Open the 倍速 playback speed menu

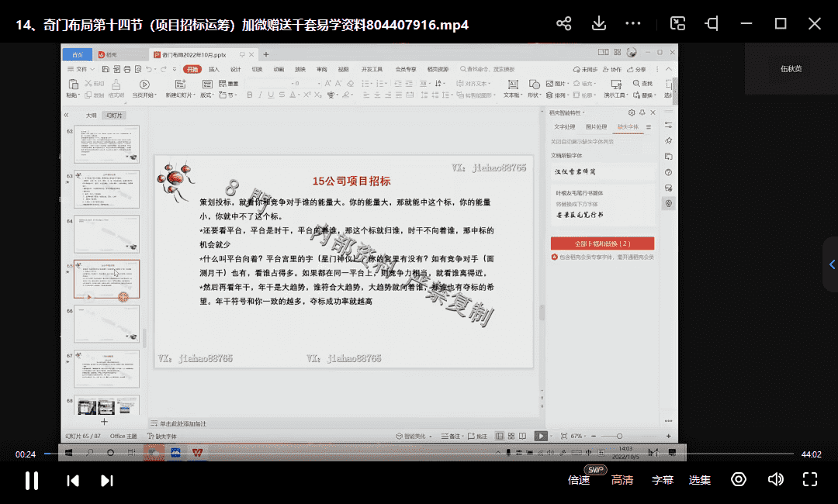(x=579, y=480)
